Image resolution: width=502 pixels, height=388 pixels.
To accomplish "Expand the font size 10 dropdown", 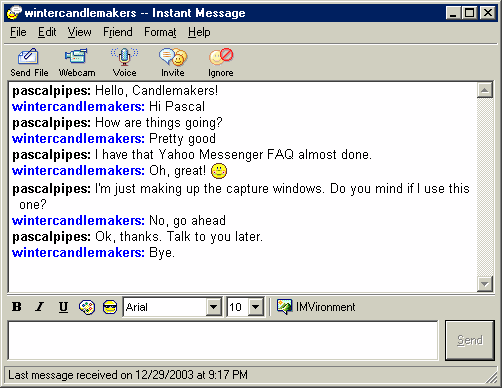I will 256,307.
